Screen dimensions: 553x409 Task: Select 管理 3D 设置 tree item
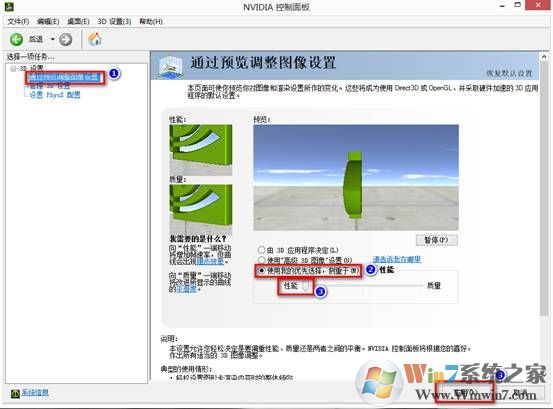pos(49,86)
